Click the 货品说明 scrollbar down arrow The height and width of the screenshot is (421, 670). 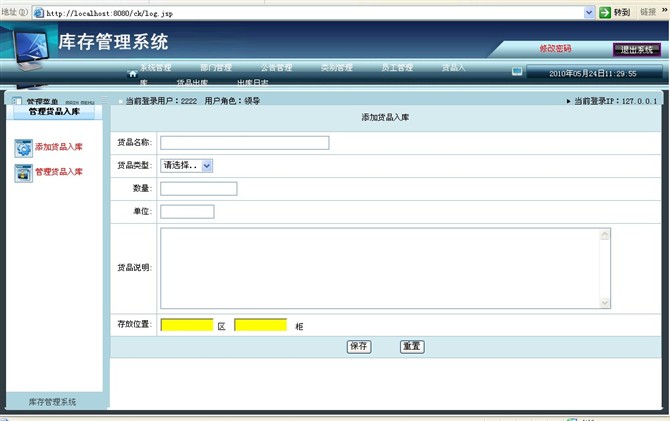605,303
